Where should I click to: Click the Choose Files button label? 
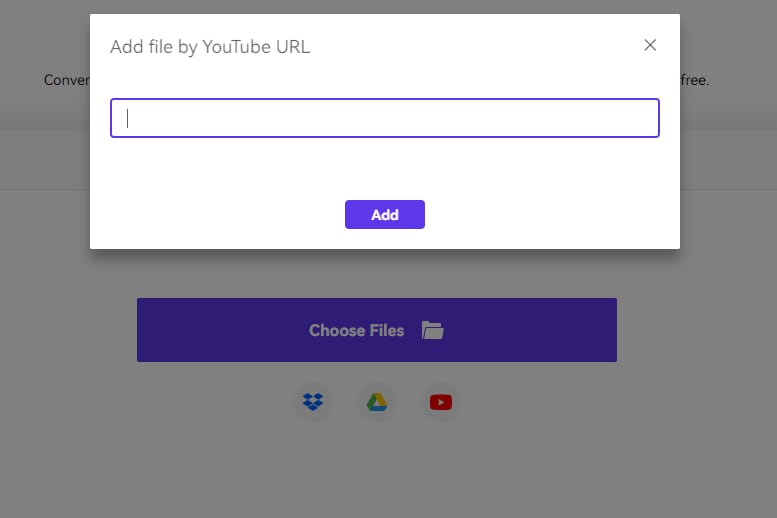coord(356,330)
